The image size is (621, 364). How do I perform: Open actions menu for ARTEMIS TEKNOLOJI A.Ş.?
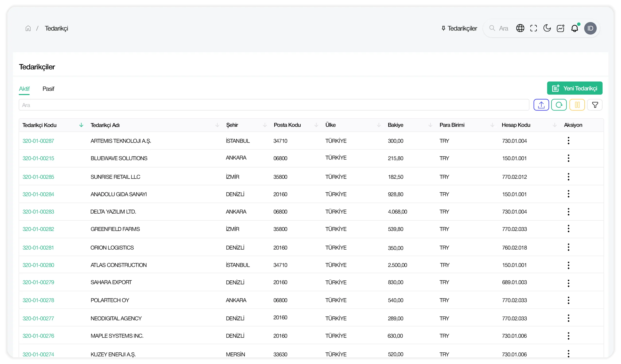[569, 141]
